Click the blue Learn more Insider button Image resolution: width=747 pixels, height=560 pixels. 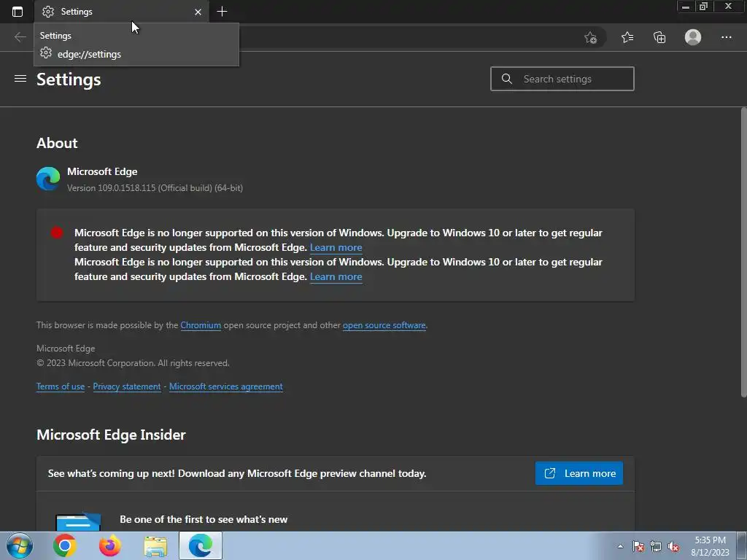click(578, 473)
